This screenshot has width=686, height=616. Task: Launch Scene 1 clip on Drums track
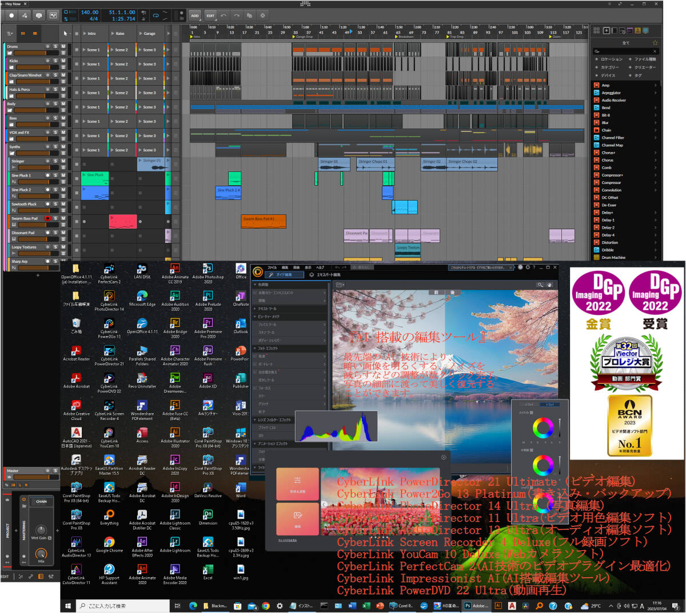click(83, 50)
